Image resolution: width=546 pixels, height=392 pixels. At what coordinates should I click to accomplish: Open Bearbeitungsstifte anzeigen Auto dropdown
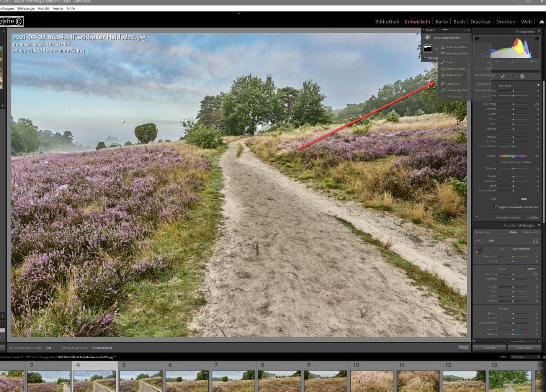tap(50, 348)
